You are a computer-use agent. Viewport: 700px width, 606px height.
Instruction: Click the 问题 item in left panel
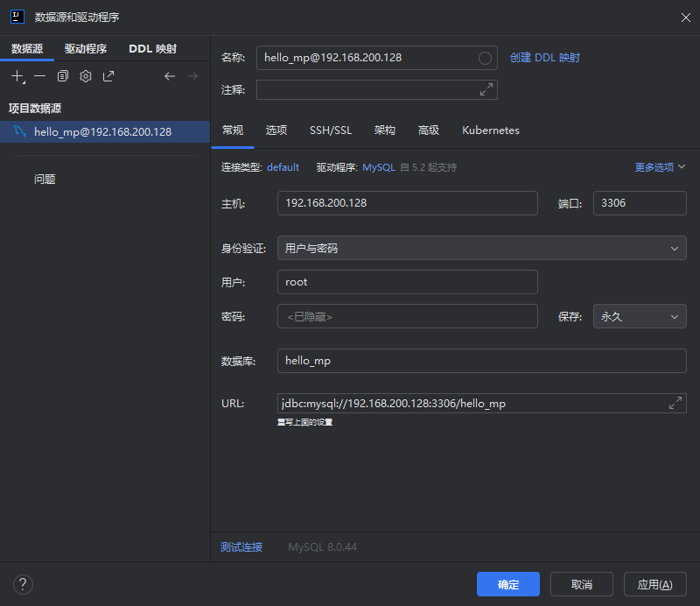pos(45,180)
